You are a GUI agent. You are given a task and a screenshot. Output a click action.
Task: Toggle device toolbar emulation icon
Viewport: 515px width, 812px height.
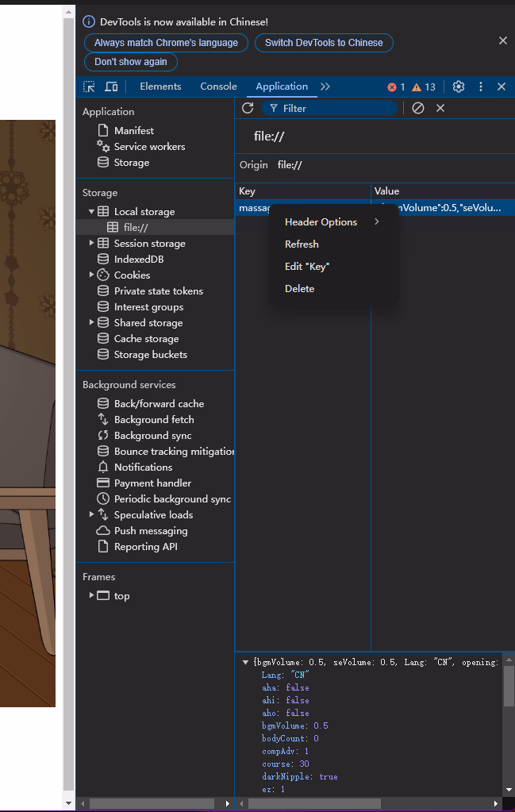click(111, 87)
